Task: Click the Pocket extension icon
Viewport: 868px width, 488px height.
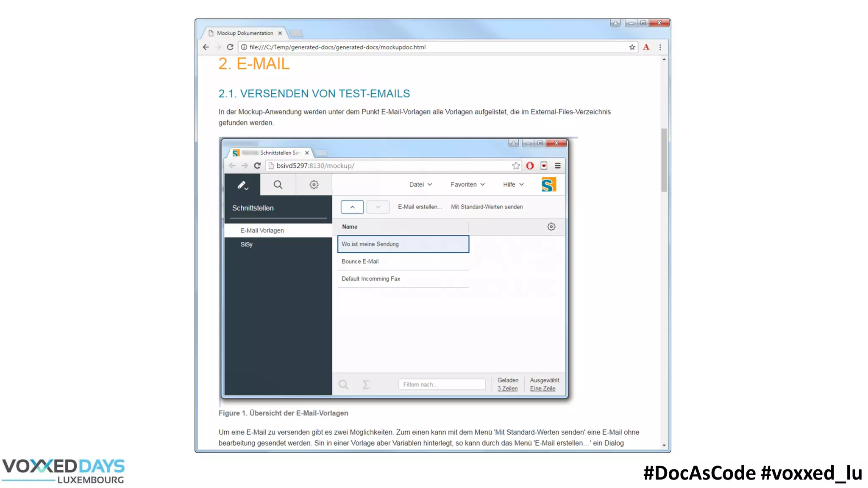Action: tap(544, 166)
